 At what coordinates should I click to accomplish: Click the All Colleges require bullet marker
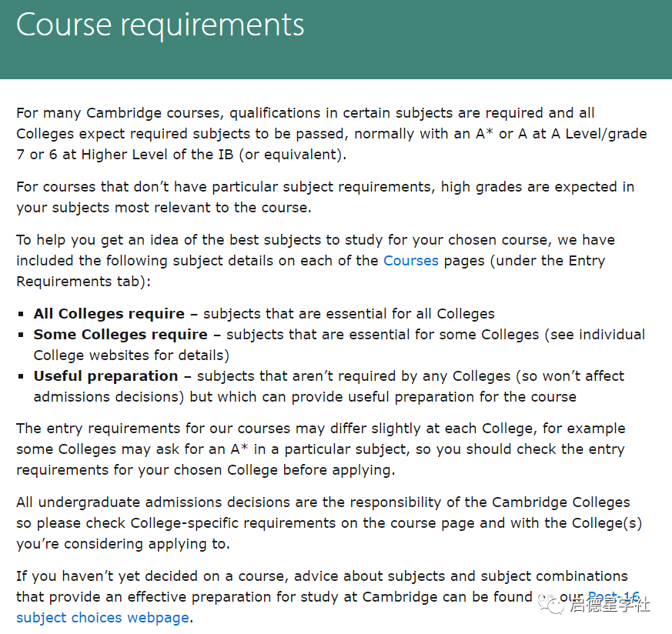[x=21, y=314]
